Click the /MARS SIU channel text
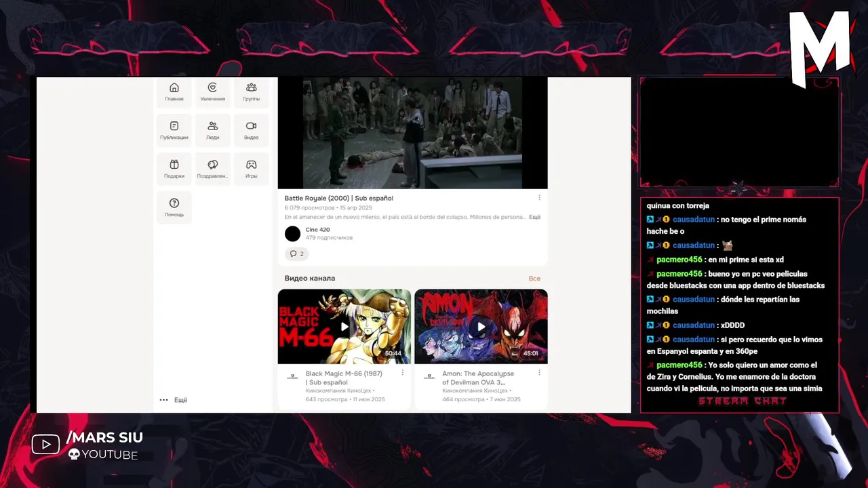 click(104, 438)
